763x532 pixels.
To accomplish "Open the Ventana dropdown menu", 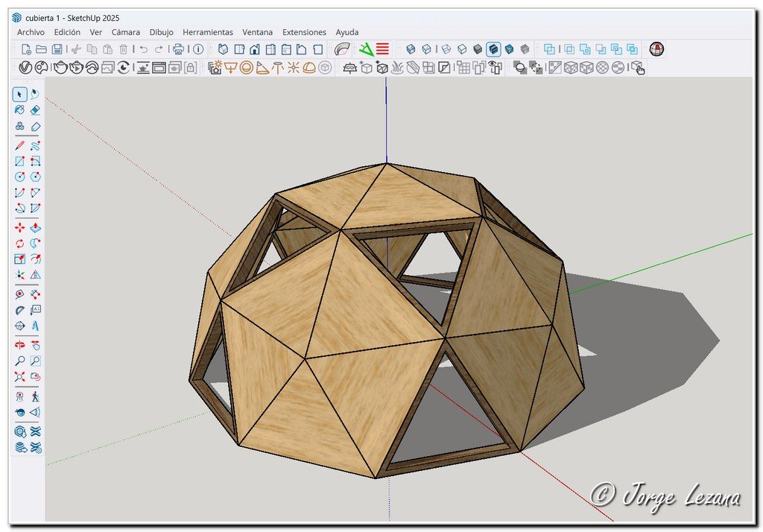I will (257, 32).
